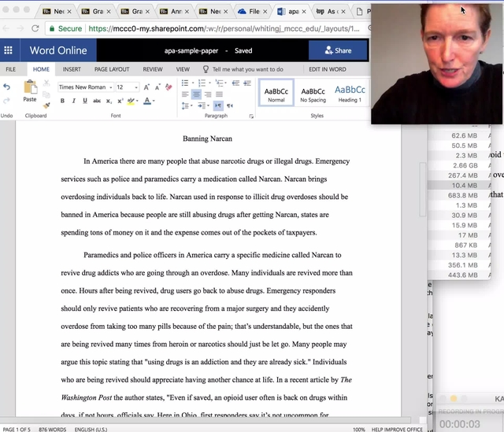
Task: Apply a multilevel list
Action: coord(219,83)
